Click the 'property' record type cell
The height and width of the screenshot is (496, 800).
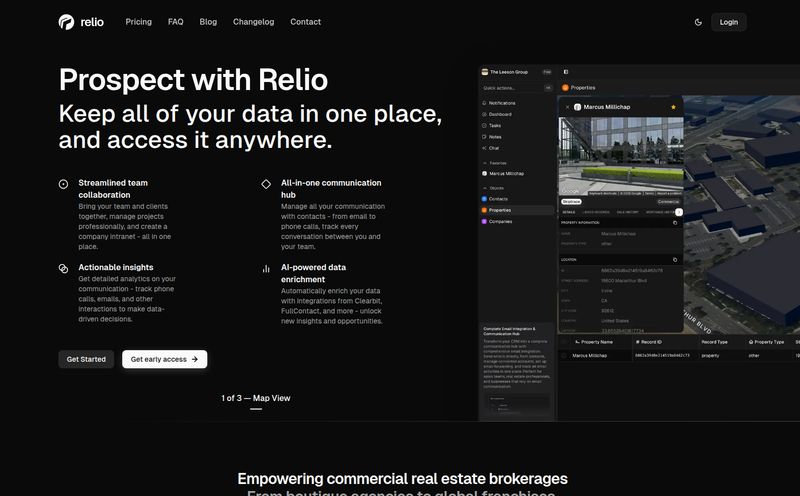[710, 355]
